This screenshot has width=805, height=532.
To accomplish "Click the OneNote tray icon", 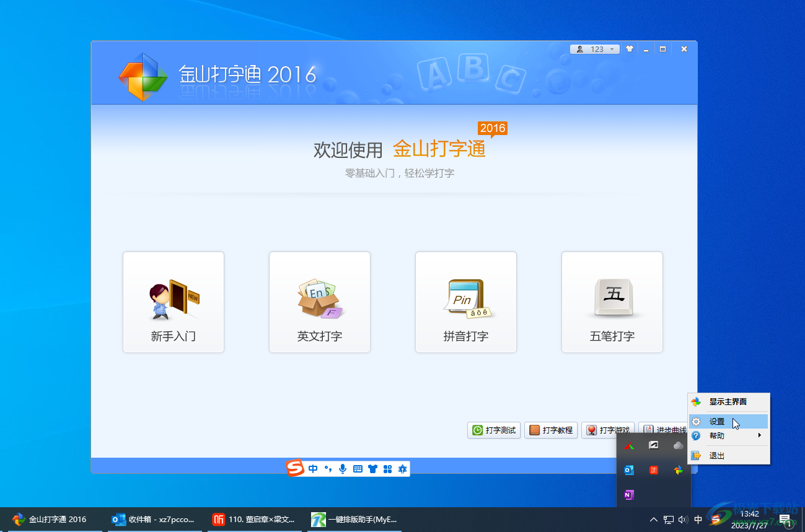I will (x=629, y=495).
